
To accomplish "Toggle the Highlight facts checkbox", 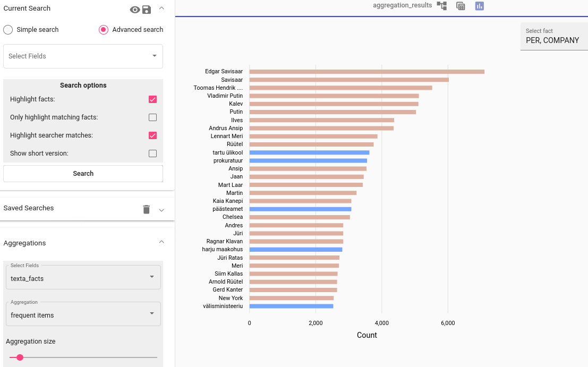I will [152, 99].
